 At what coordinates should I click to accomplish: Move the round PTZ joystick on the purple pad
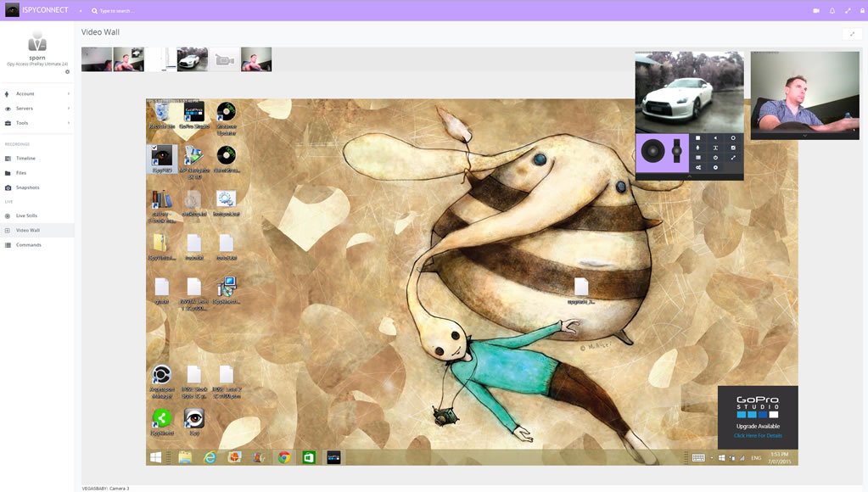click(x=652, y=150)
